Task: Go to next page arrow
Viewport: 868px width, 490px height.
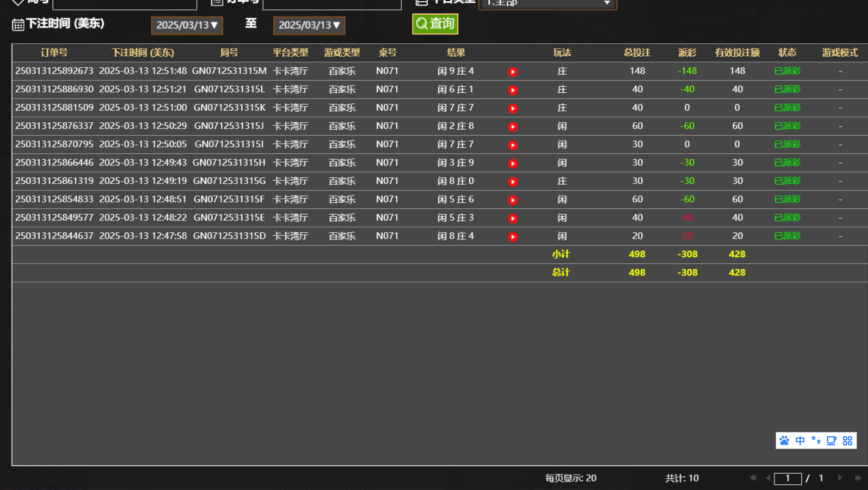Action: pos(840,478)
